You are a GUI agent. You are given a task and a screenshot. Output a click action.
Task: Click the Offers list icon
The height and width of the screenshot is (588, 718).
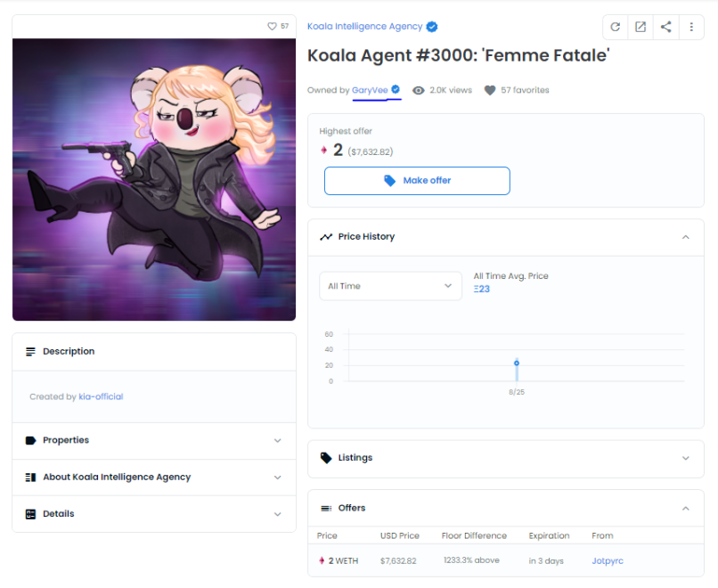(x=326, y=509)
